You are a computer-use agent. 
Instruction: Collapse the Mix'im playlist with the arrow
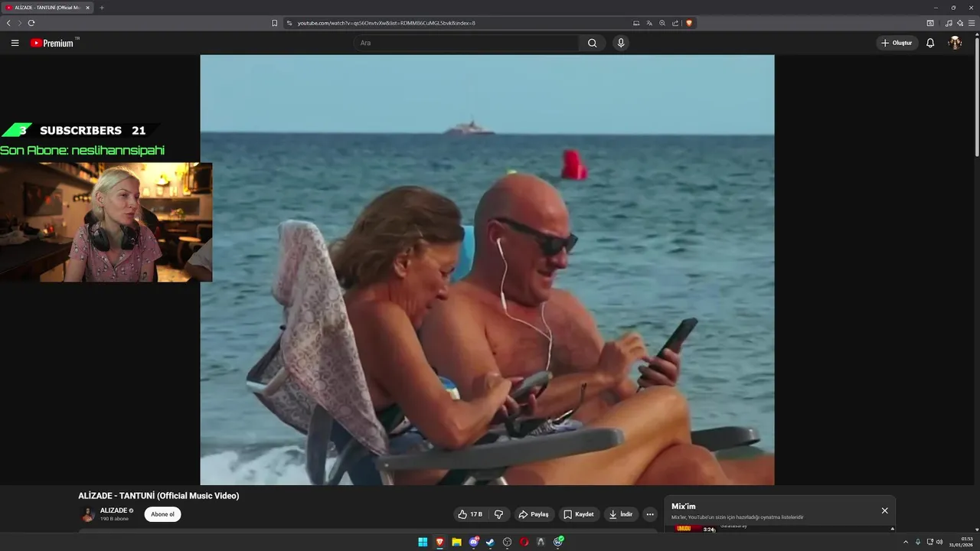pos(892,529)
